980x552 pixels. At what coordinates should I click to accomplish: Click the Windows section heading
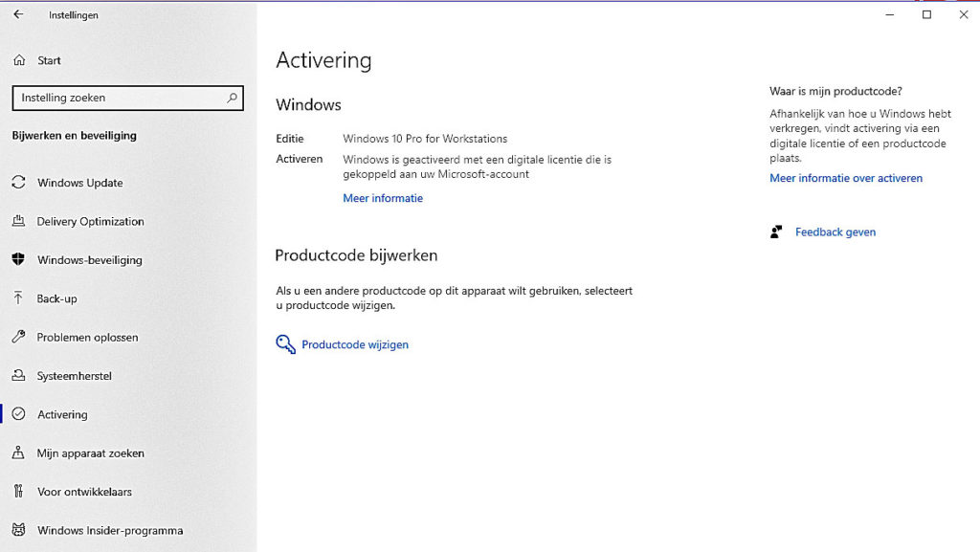point(308,105)
